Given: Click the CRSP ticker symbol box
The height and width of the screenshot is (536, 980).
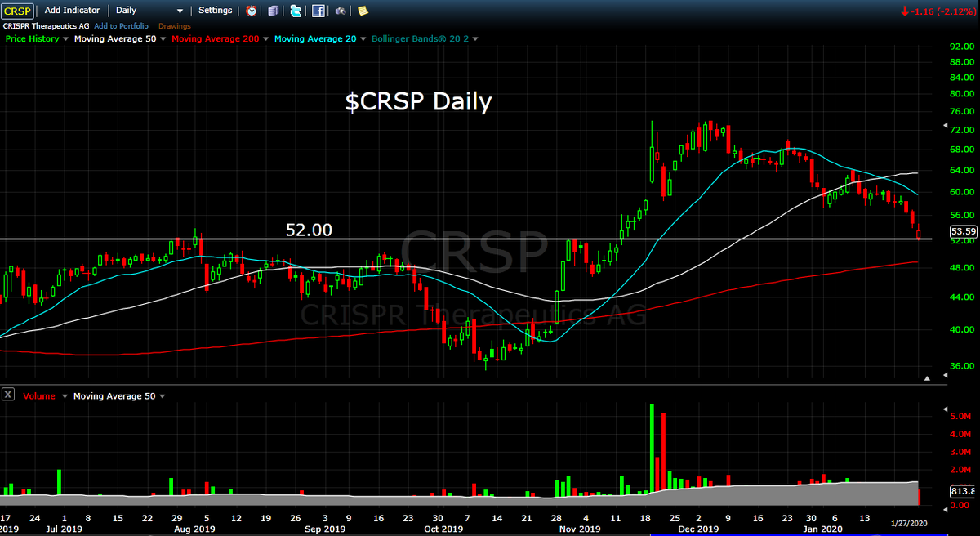Looking at the screenshot, I should pyautogui.click(x=18, y=11).
